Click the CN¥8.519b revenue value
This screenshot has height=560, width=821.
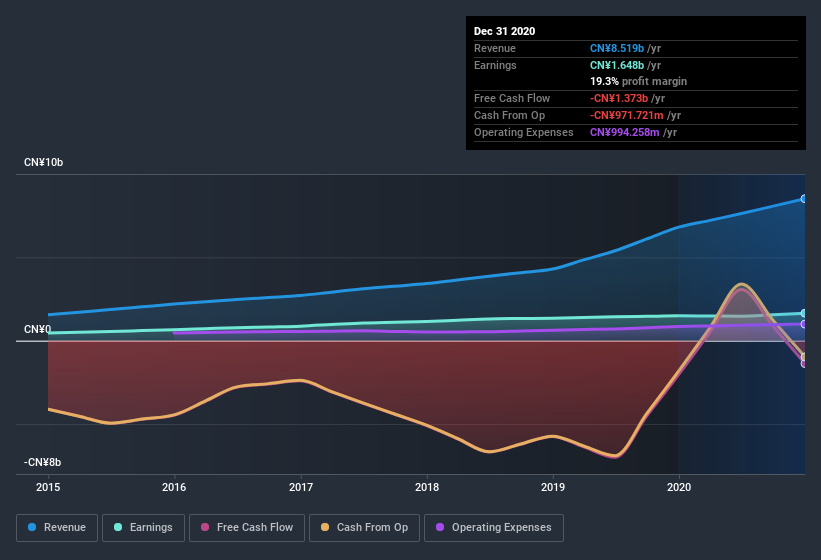pos(617,49)
